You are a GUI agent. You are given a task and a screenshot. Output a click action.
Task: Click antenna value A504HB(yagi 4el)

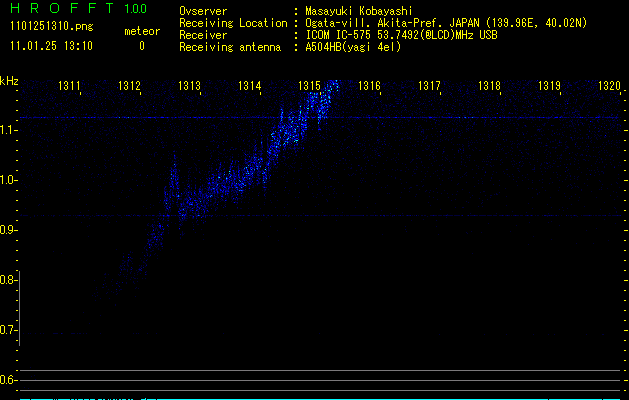(353, 47)
